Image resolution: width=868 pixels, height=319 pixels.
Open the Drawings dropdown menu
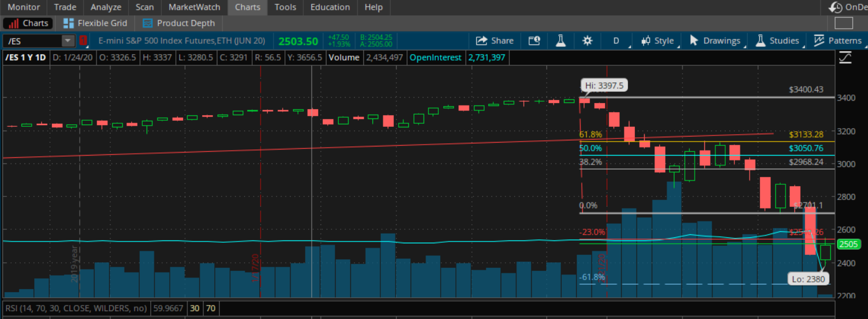pos(714,40)
